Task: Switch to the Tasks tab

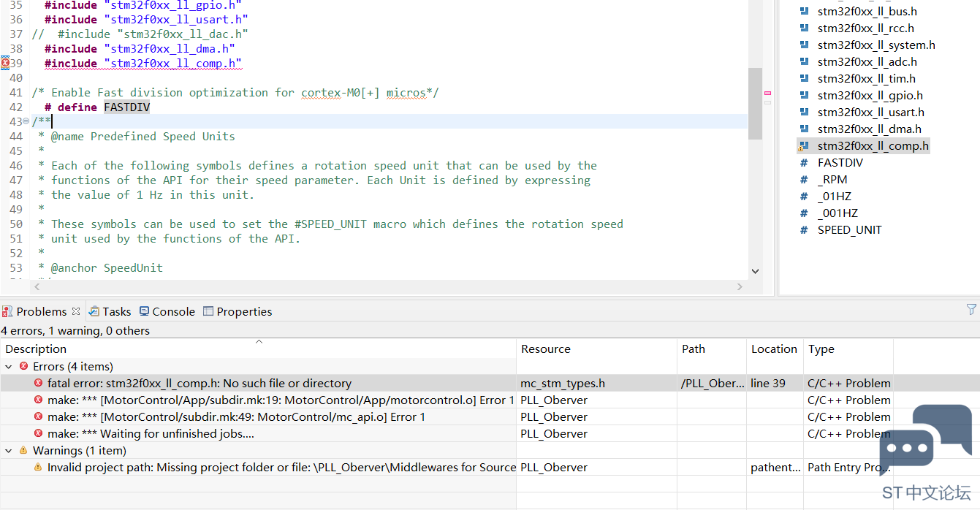Action: point(110,311)
